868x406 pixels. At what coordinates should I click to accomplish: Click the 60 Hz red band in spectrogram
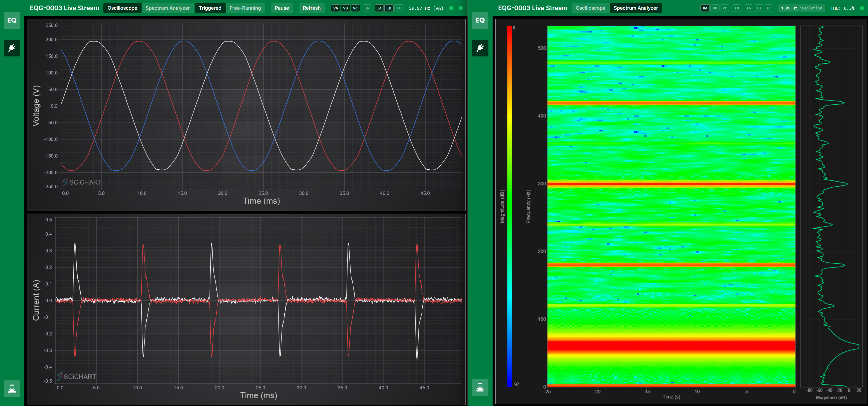click(671, 346)
